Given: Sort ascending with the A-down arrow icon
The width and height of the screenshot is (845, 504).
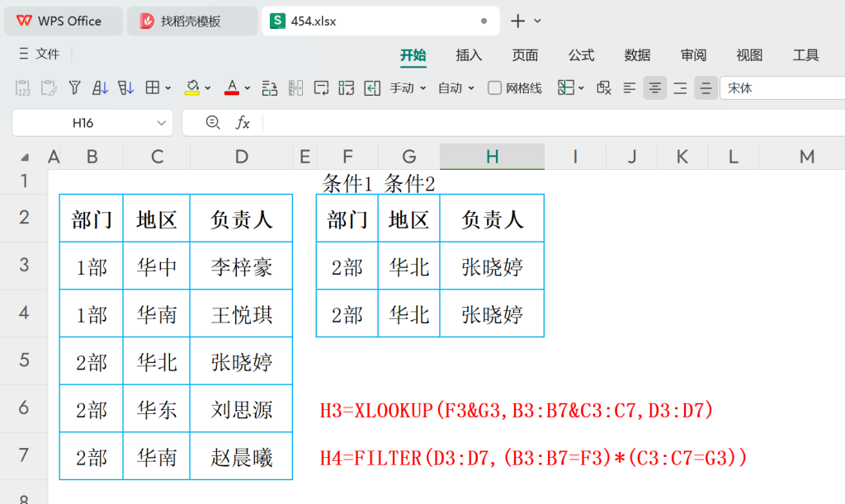Looking at the screenshot, I should [100, 87].
